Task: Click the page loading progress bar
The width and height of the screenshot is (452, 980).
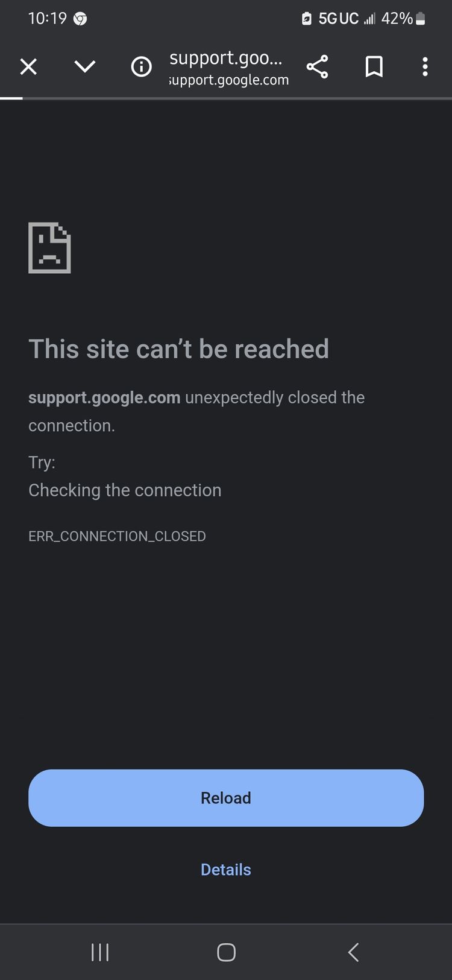Action: [226, 98]
